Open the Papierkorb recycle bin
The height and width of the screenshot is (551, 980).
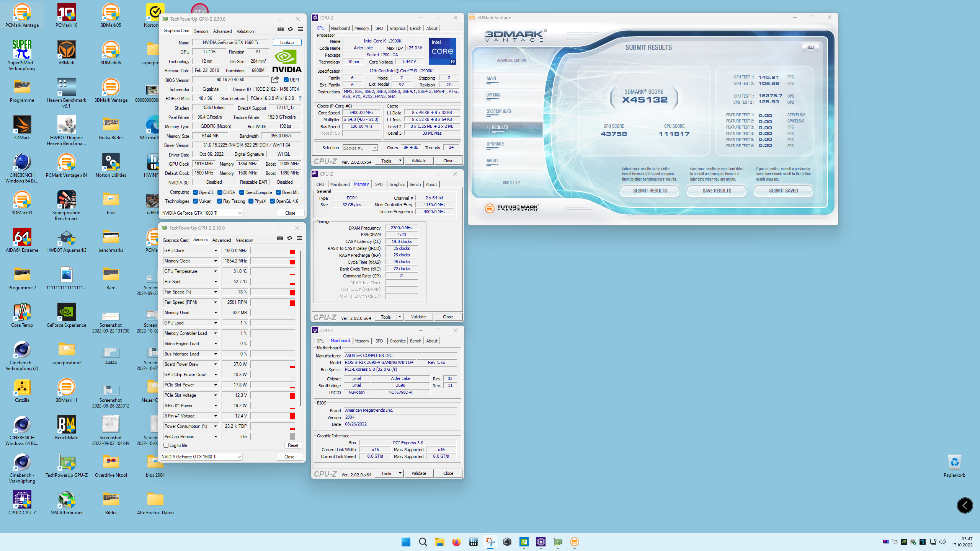point(954,466)
